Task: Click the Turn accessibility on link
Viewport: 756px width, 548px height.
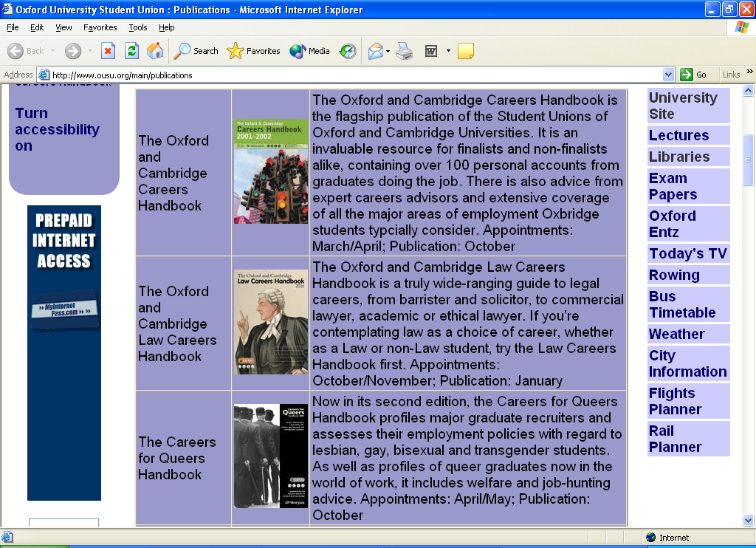Action: [57, 129]
